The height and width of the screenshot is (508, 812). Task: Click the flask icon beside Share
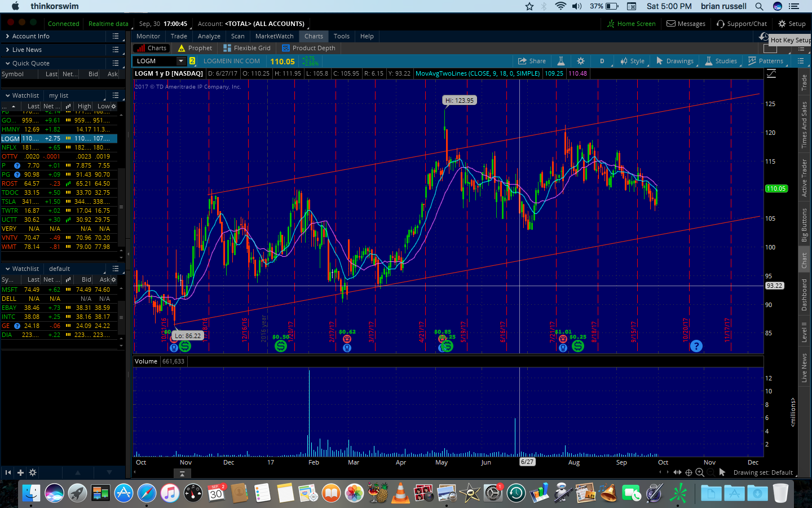pos(561,61)
